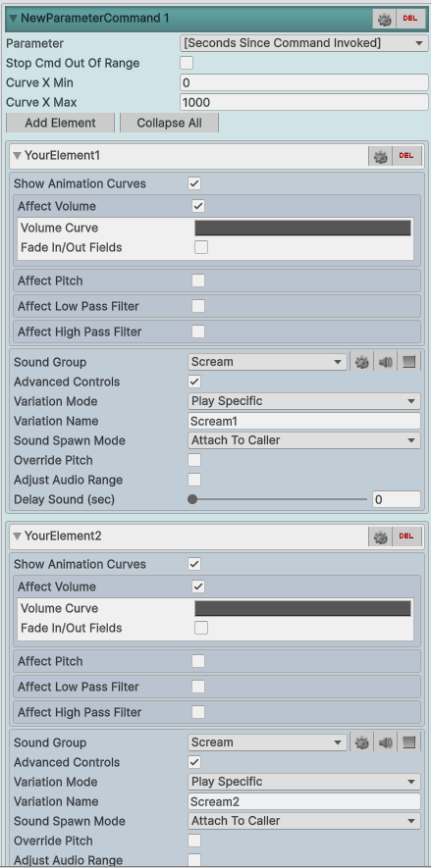Enable Stop Cmd Out Of Range checkbox
This screenshot has width=431, height=868.
pos(187,63)
